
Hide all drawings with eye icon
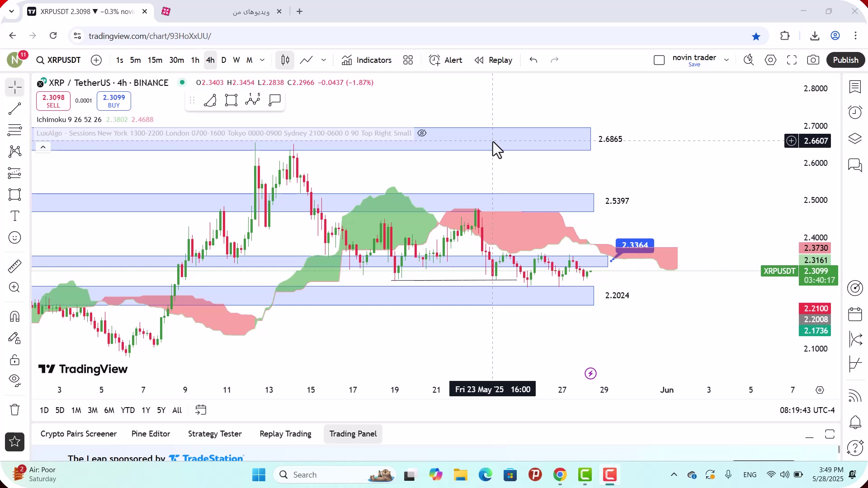click(14, 381)
